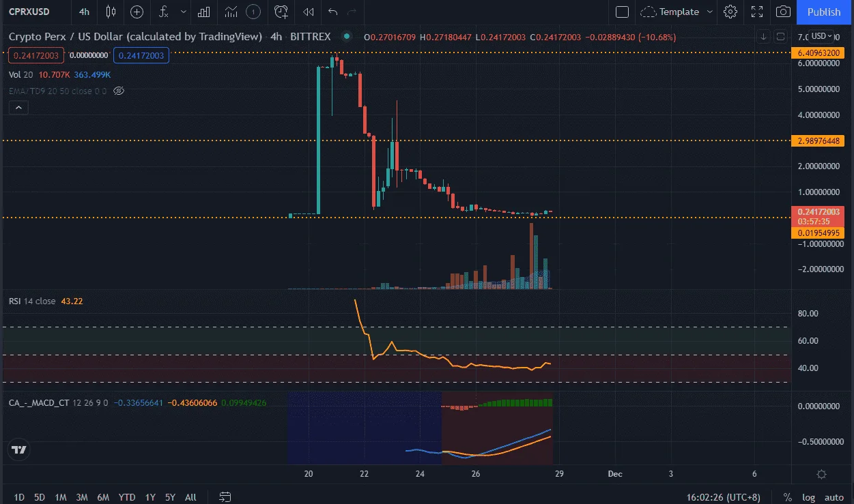Click the Publish button

tap(824, 12)
